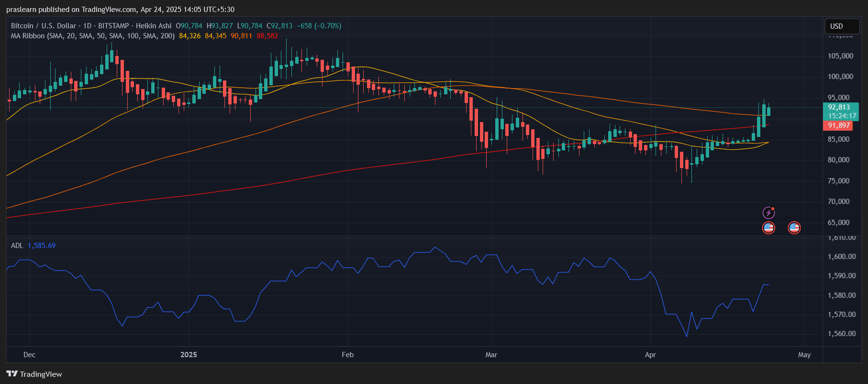Screen dimensions: 868x384
Task: Click the May label on time axis
Action: tap(804, 355)
